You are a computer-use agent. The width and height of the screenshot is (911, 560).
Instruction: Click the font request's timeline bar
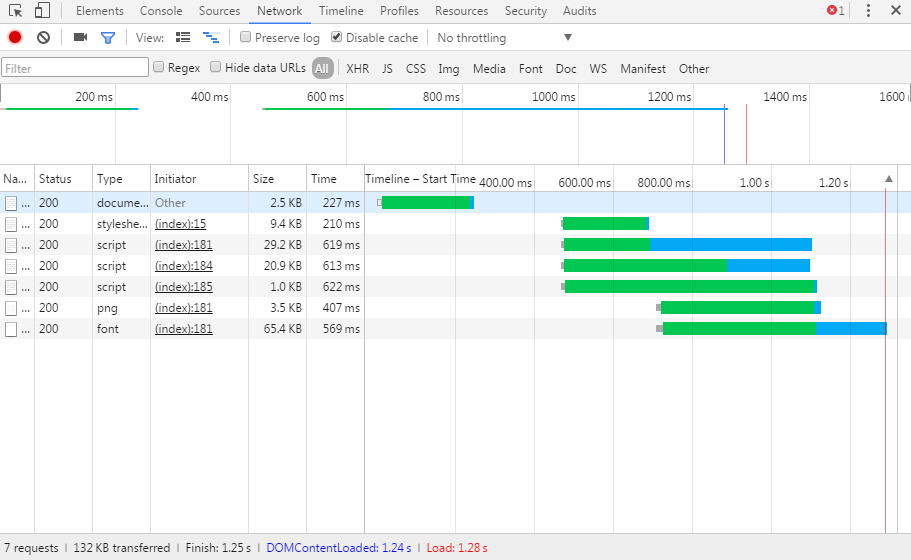click(772, 329)
